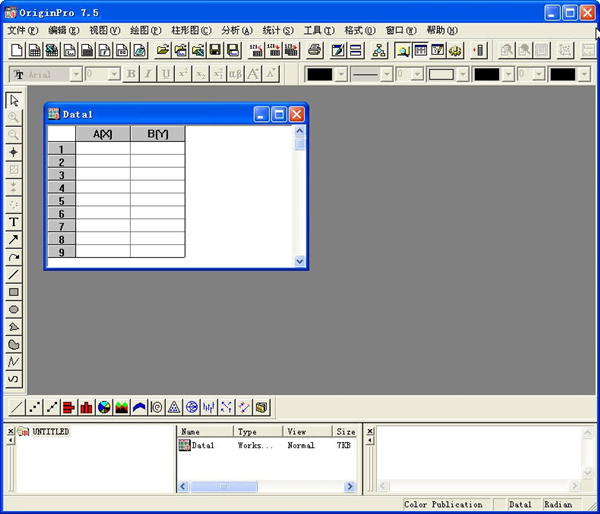This screenshot has height=514, width=600.
Task: Select the Curved Arrow tool
Action: click(14, 257)
